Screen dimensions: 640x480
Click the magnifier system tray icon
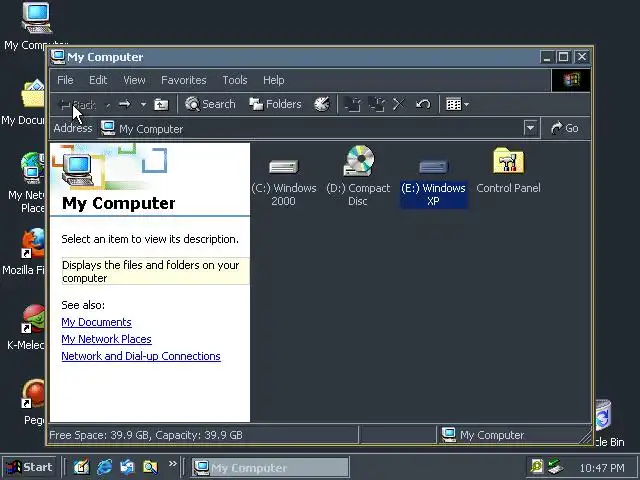[x=537, y=467]
